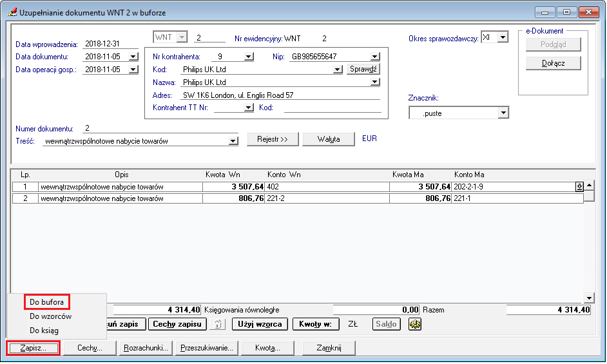Click the document number field next to WNT
This screenshot has width=607, height=364.
(209, 38)
